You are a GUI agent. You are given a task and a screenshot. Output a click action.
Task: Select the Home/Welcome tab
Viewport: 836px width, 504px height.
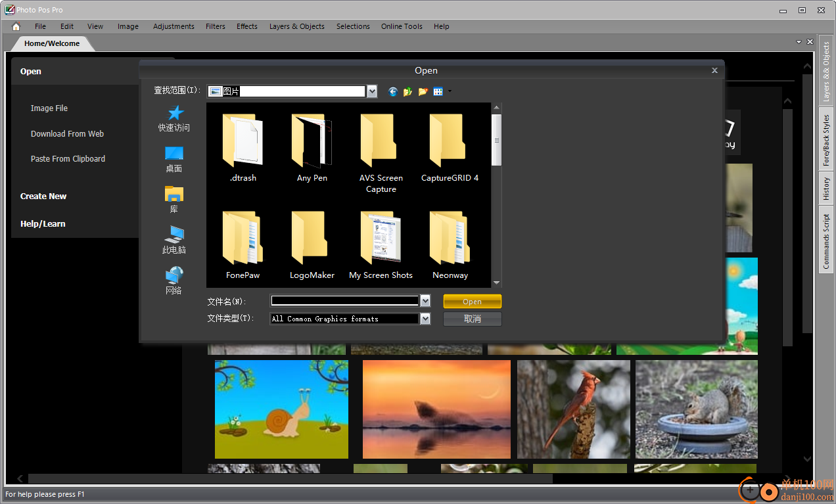pyautogui.click(x=52, y=43)
